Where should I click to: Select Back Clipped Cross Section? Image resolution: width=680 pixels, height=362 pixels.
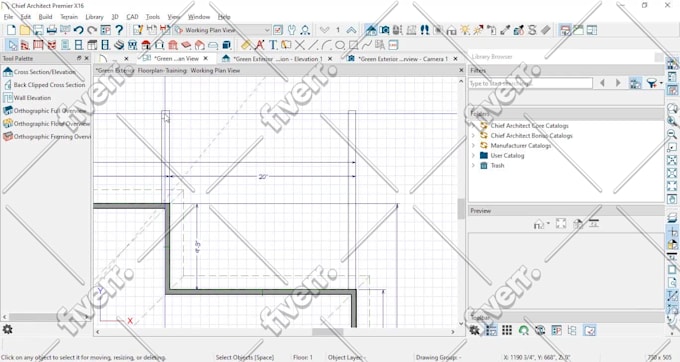coord(44,85)
